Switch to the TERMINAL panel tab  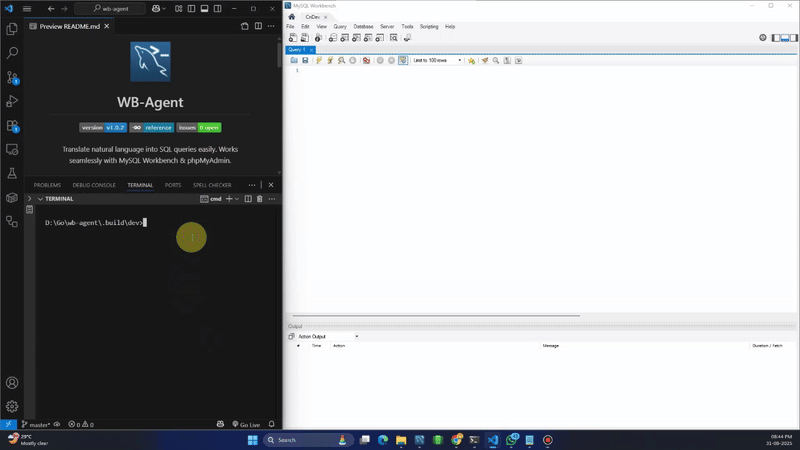click(x=140, y=185)
